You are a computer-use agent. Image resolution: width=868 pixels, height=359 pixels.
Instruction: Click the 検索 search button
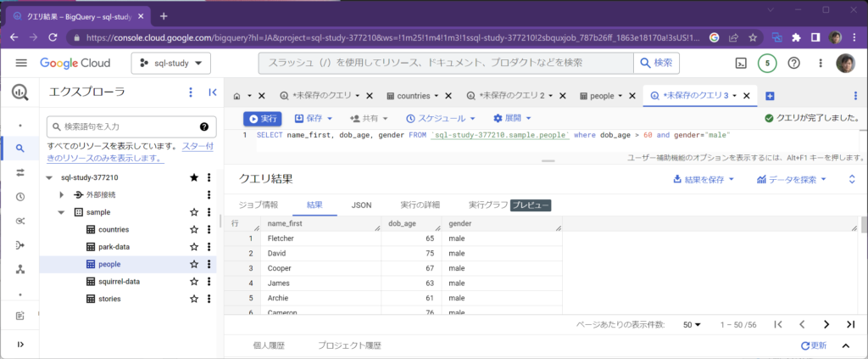point(657,63)
